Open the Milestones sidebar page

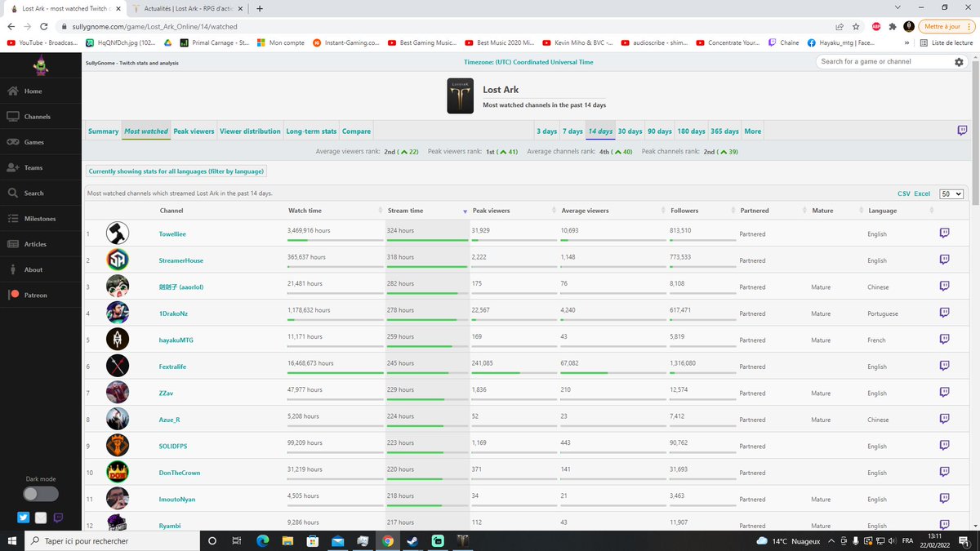pos(41,219)
